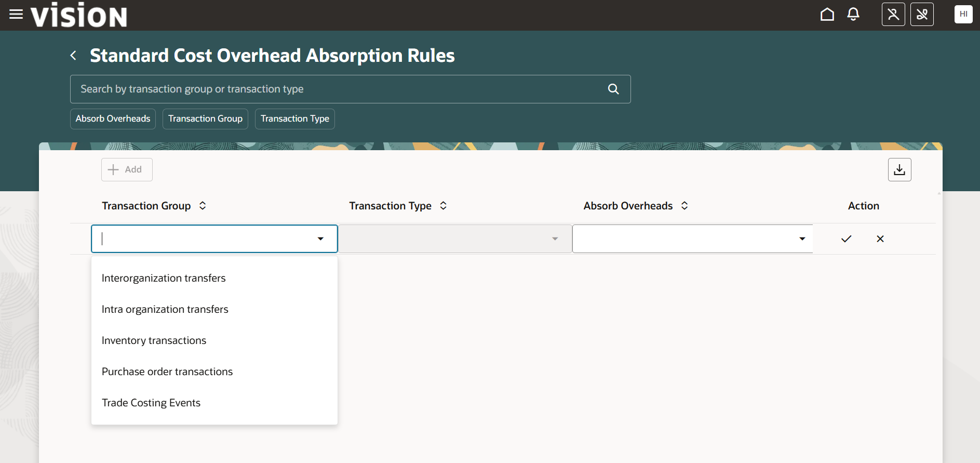Image resolution: width=980 pixels, height=463 pixels.
Task: Click the crossed-out tools icon in header
Action: point(922,15)
